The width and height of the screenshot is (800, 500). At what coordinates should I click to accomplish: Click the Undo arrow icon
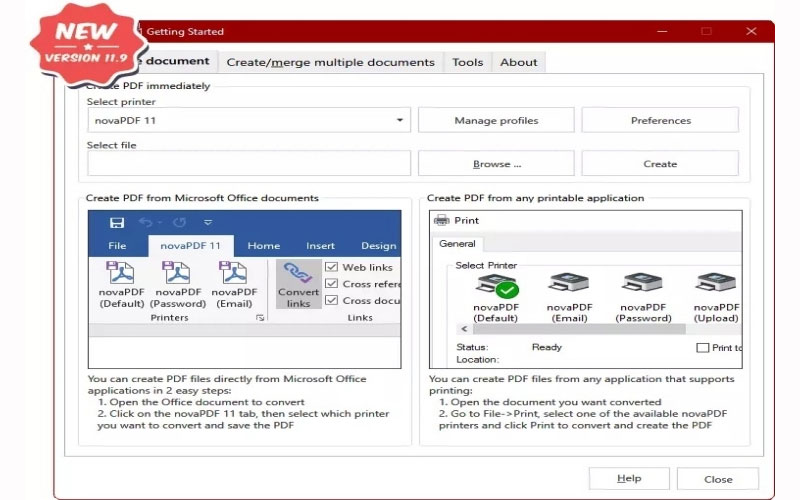point(145,222)
